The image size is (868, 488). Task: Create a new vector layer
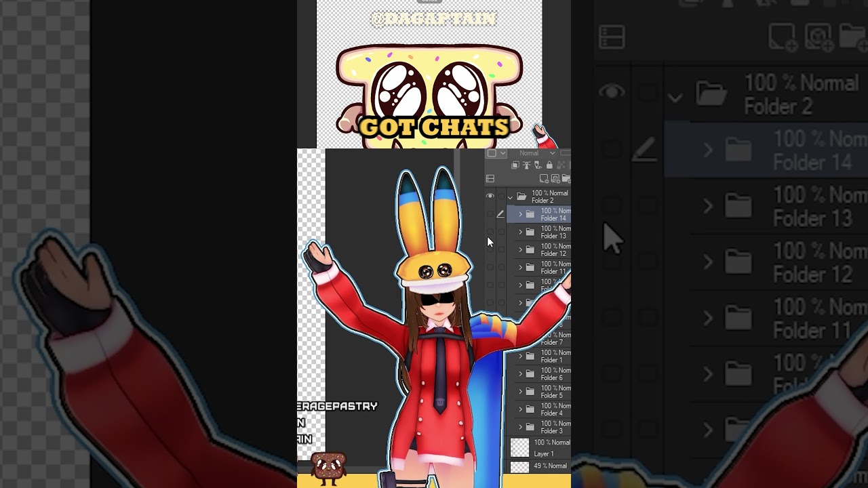point(555,179)
